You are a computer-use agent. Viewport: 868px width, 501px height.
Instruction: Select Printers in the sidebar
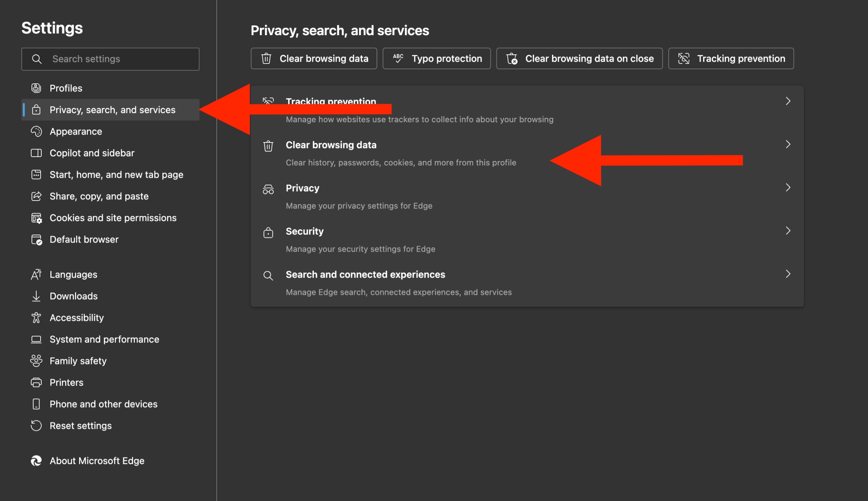point(110,382)
